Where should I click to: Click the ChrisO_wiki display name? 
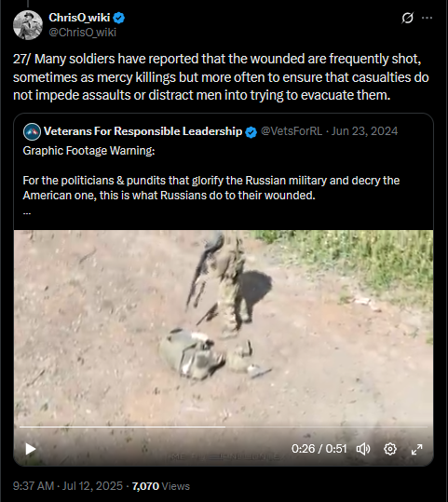(79, 18)
